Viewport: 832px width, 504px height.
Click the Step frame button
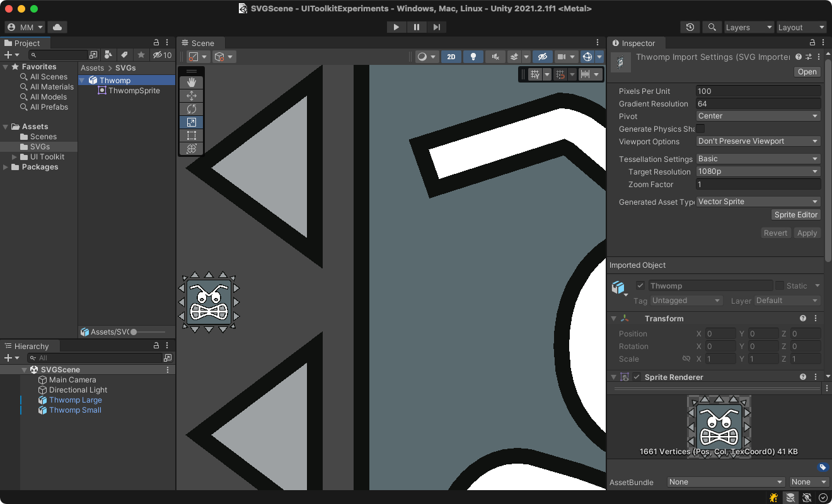pos(437,27)
